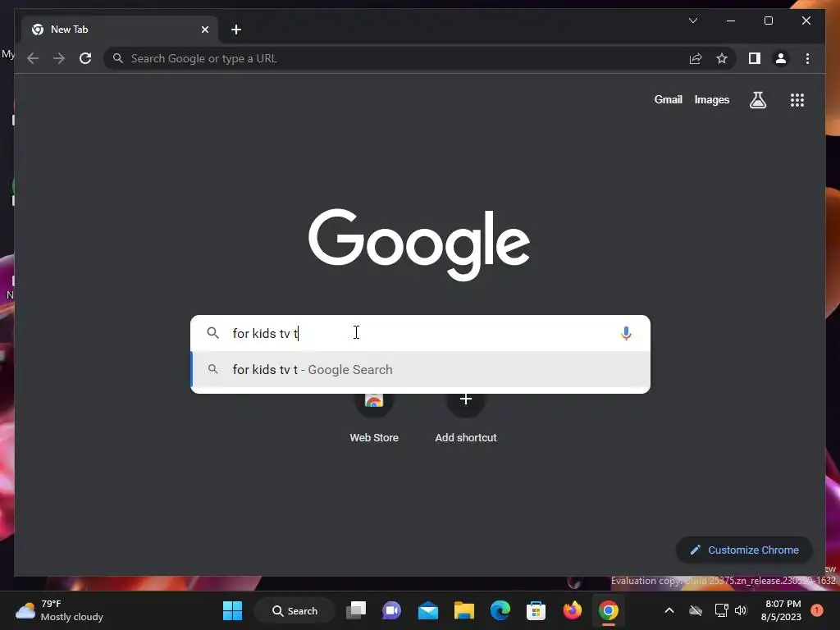840x630 pixels.
Task: Go forward using the forward arrow
Action: (59, 58)
